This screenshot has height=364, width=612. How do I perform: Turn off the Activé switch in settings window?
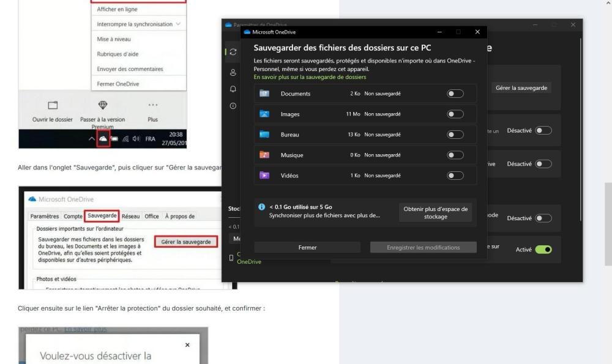tap(543, 250)
